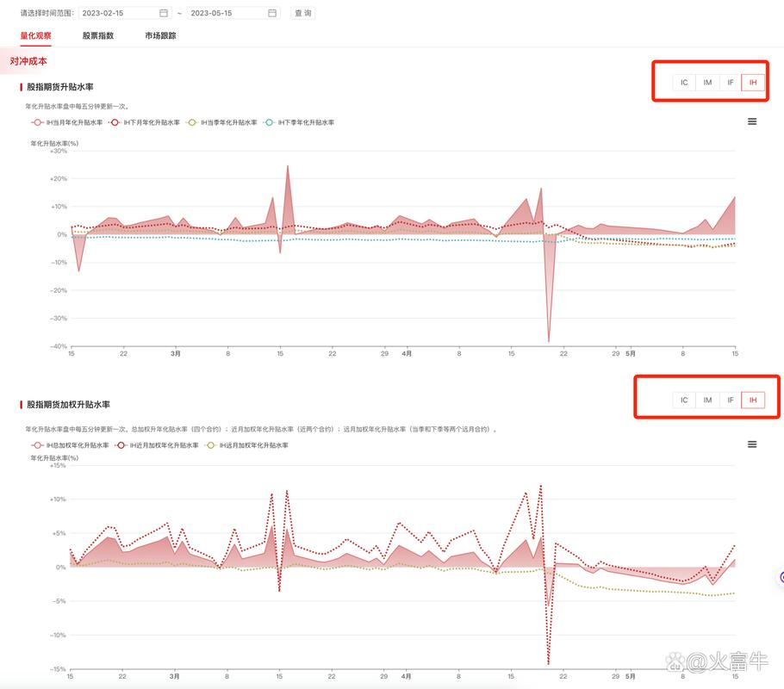The height and width of the screenshot is (689, 784).
Task: Hide the IH当季年化升贴水率 legend series
Action: click(222, 123)
